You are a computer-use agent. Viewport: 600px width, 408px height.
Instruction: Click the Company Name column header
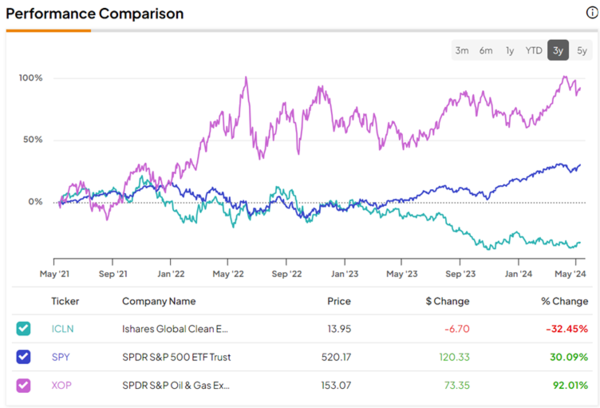(161, 301)
